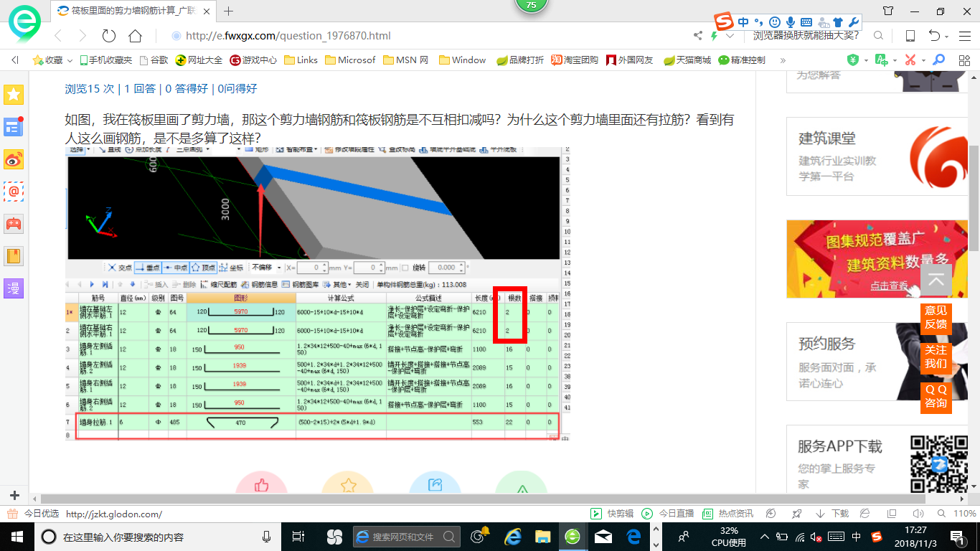Open the extensions grid icon

coord(963,60)
